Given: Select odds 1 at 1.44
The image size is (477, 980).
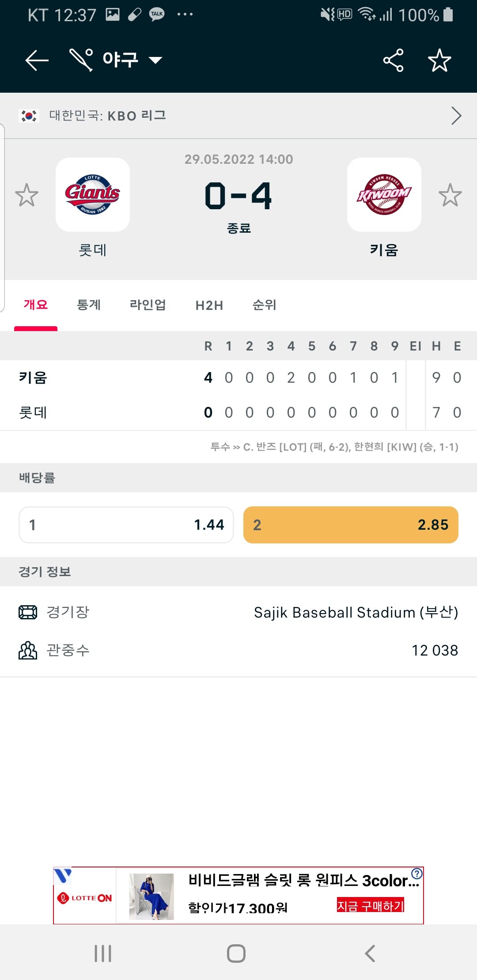Looking at the screenshot, I should (126, 525).
